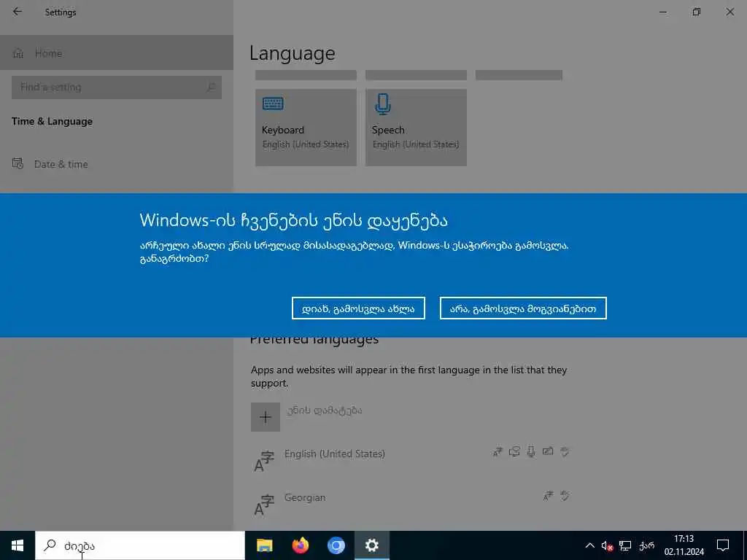Click the Find a setting search box
This screenshot has width=747, height=560.
117,87
